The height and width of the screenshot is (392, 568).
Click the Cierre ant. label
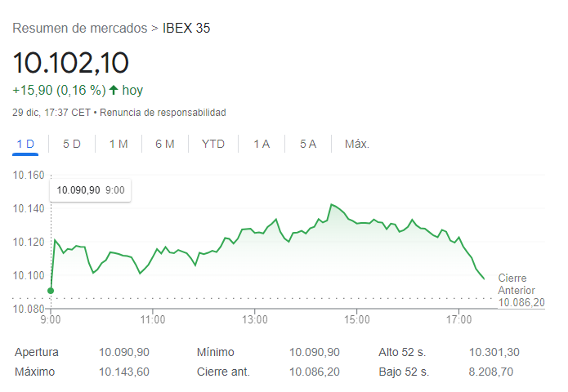pos(223,372)
